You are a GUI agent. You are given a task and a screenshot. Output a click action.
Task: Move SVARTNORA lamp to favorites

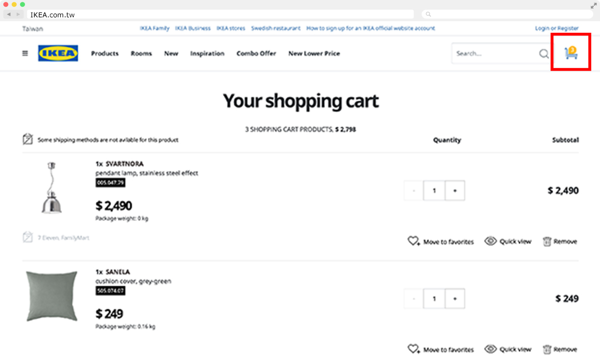point(441,242)
